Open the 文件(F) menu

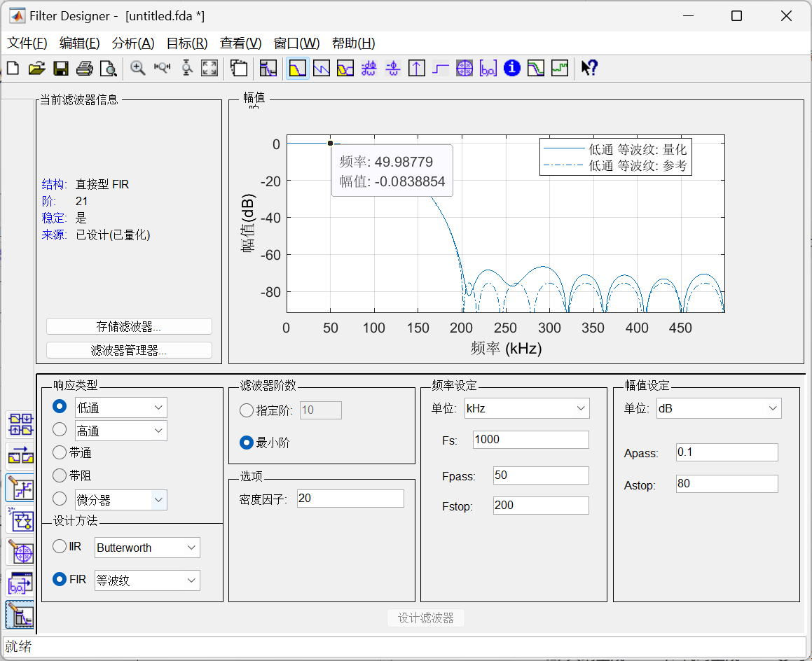coord(27,43)
